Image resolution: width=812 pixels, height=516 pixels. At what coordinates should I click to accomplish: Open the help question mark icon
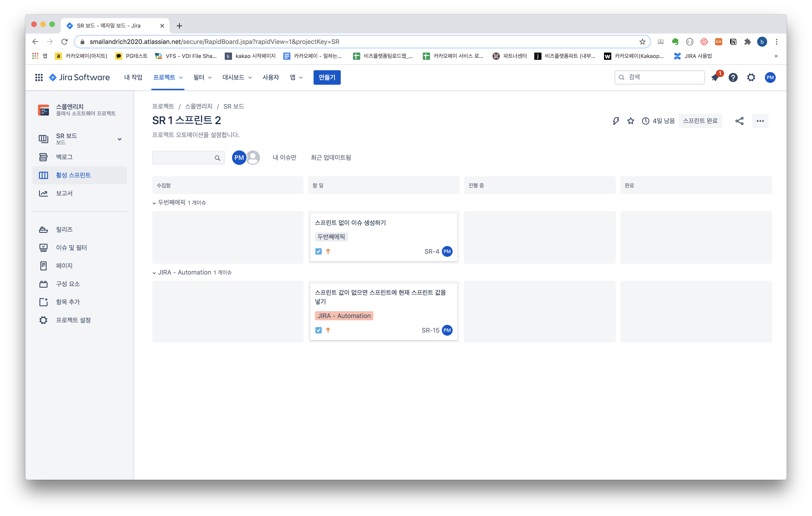[733, 77]
